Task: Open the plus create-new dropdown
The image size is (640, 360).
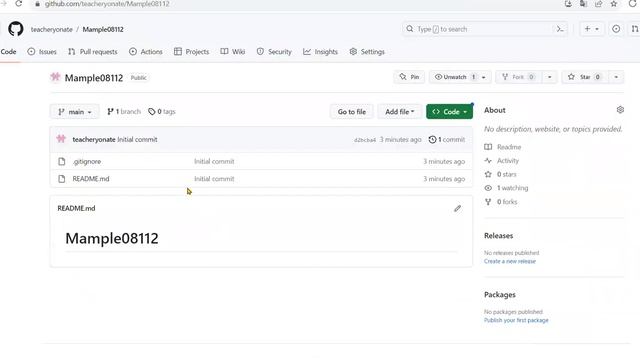Action: point(591,29)
